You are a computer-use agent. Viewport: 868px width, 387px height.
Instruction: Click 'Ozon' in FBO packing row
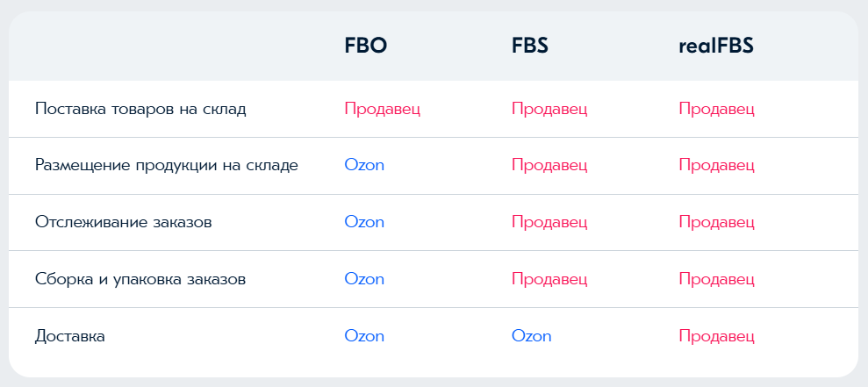point(364,279)
